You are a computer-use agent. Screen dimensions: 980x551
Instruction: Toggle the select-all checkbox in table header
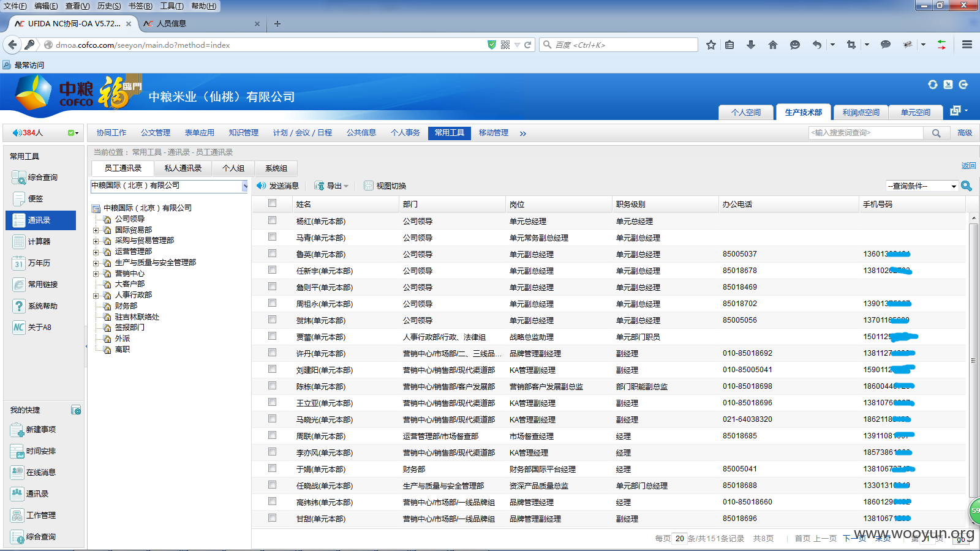(x=272, y=203)
